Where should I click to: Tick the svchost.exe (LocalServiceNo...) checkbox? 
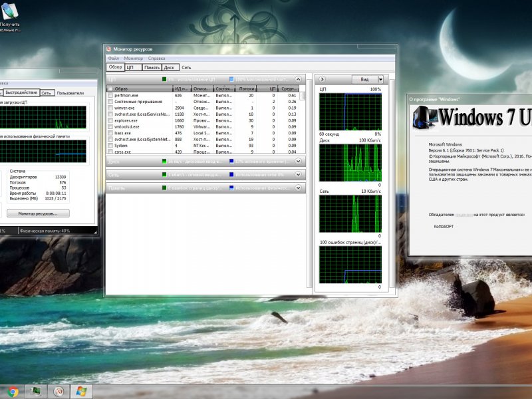[x=110, y=114]
